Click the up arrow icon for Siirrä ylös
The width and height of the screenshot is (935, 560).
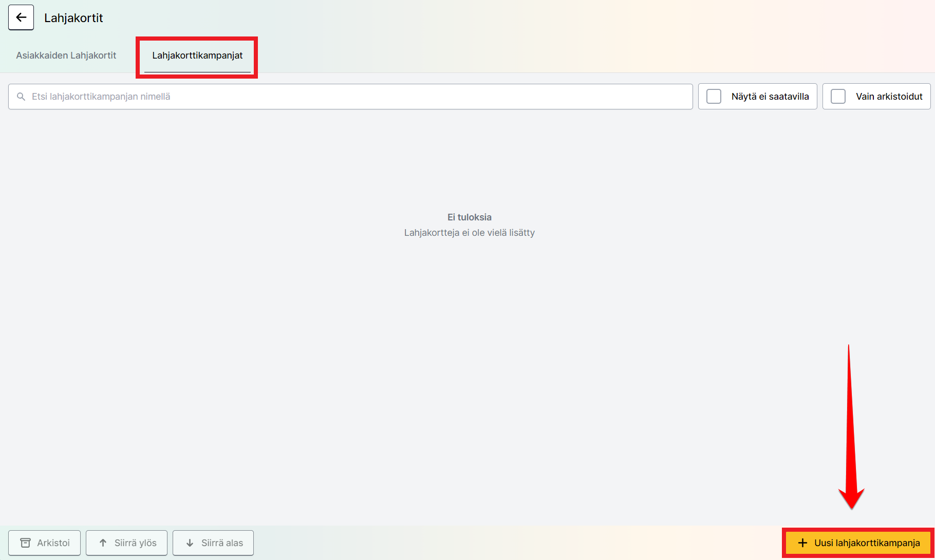pyautogui.click(x=103, y=543)
